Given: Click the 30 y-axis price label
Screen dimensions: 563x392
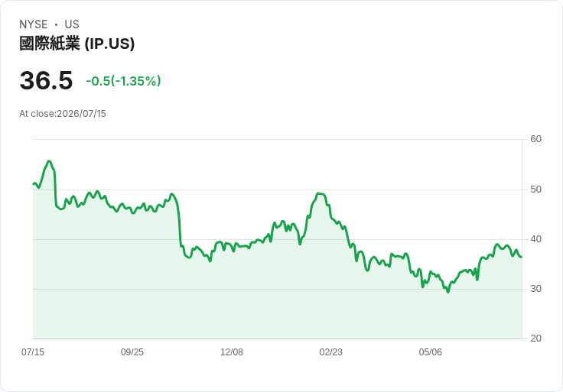Looking at the screenshot, I should coord(535,289).
